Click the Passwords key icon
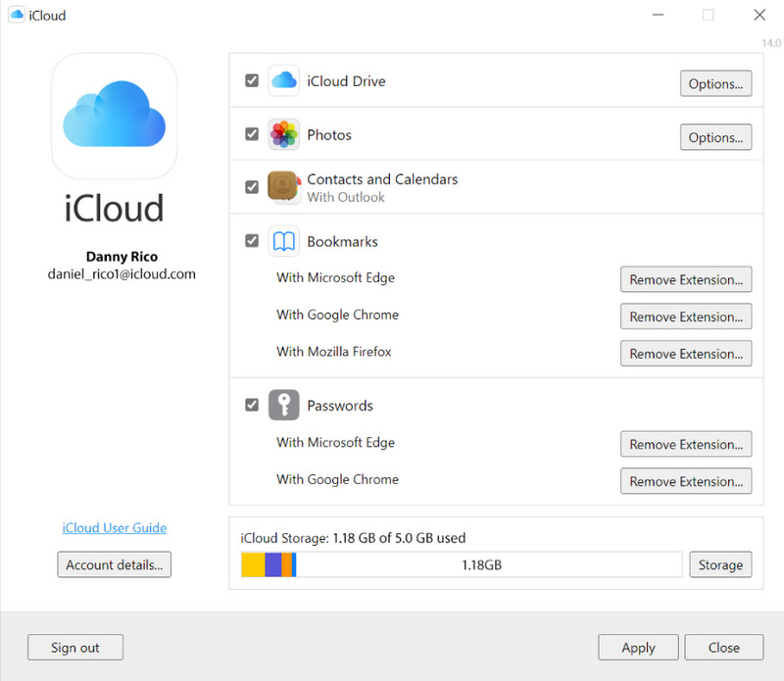This screenshot has height=681, width=784. [x=283, y=405]
